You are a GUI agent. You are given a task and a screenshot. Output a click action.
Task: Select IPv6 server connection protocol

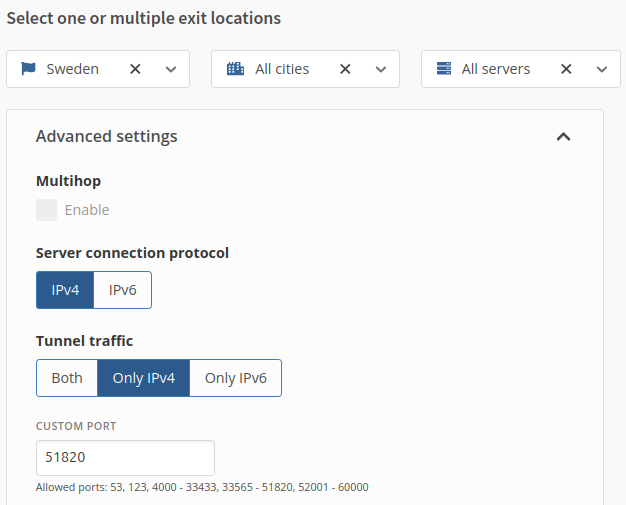click(122, 290)
